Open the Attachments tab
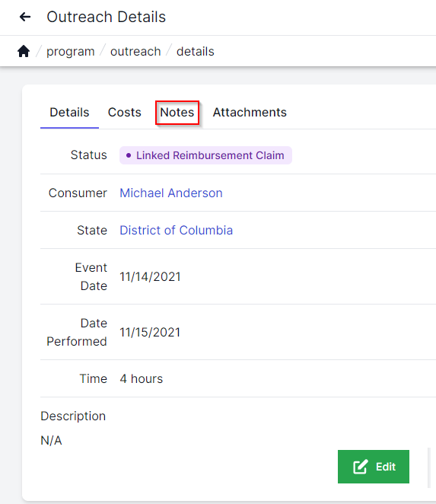The height and width of the screenshot is (504, 436). click(x=250, y=113)
